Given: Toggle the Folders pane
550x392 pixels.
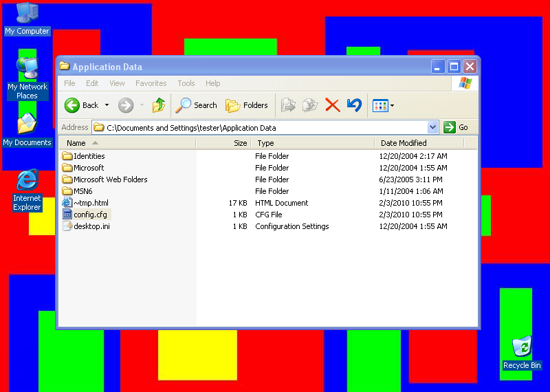Looking at the screenshot, I should pos(246,105).
